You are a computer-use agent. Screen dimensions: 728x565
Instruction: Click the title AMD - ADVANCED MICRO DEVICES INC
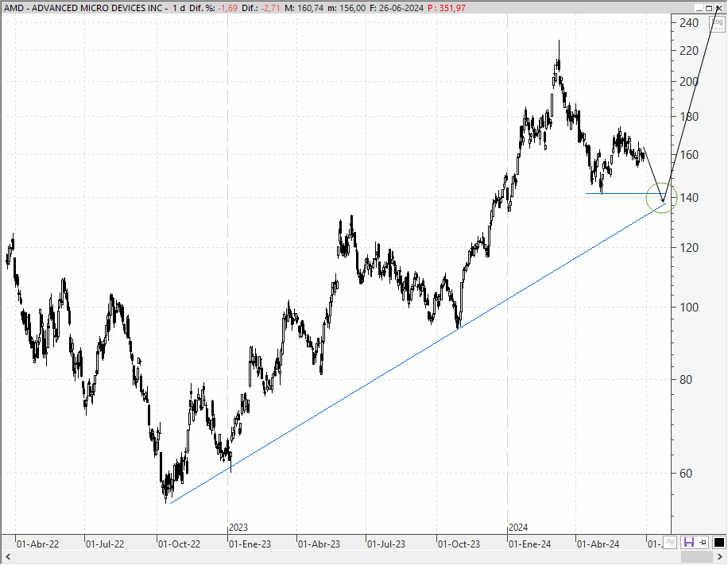tap(83, 8)
